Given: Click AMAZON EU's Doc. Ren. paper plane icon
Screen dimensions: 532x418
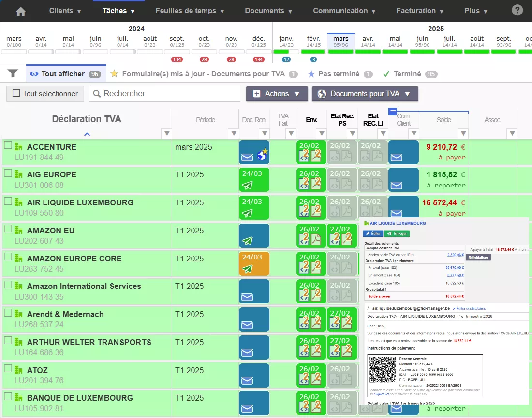Looking at the screenshot, I should pyautogui.click(x=247, y=241).
